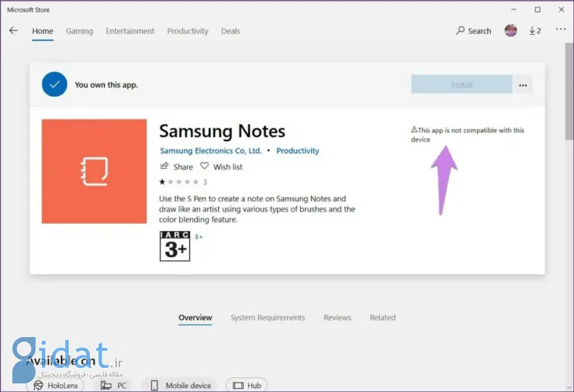Viewport: 574px width, 392px height.
Task: Close the Microsoft Store window
Action: 561,9
